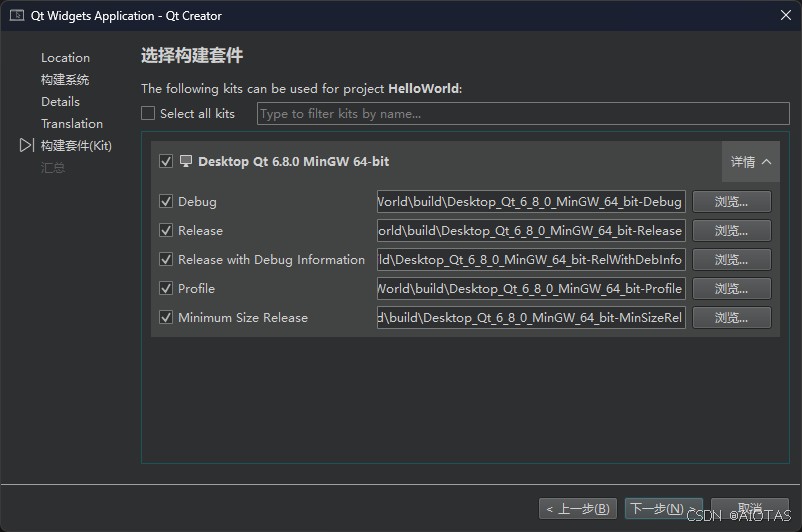The image size is (802, 532).
Task: Click the MinSizeRel build path field
Action: pyautogui.click(x=531, y=318)
